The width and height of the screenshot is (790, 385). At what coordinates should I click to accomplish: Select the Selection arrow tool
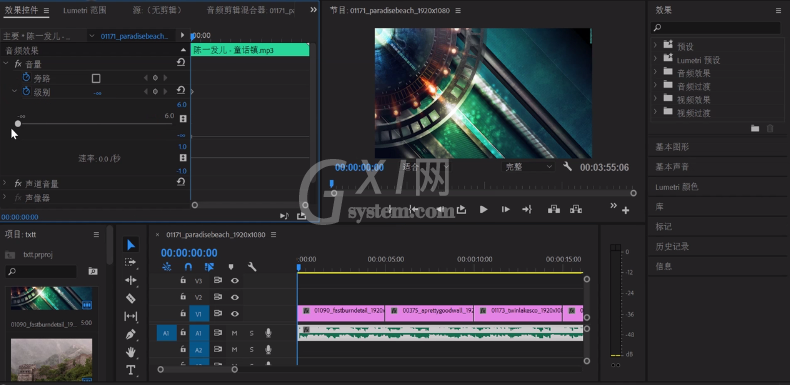[130, 245]
